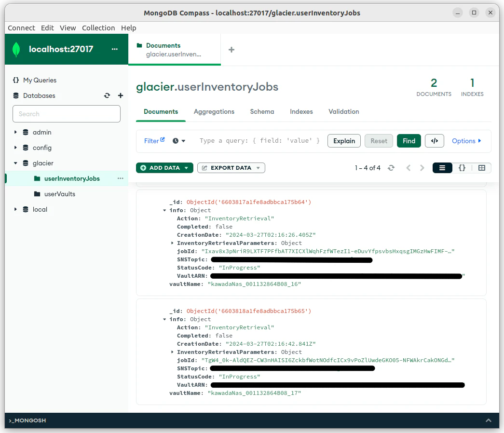Viewport: 504px width, 433px height.
Task: Run query with Find button
Action: coord(409,141)
